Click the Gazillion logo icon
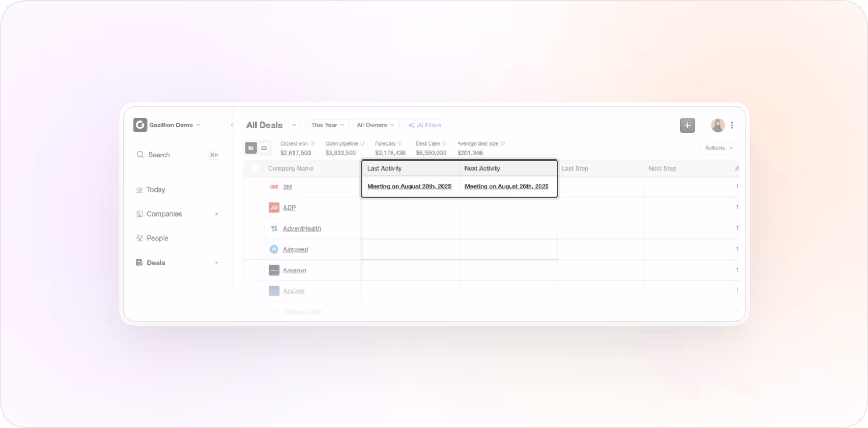The width and height of the screenshot is (868, 428). tap(140, 125)
